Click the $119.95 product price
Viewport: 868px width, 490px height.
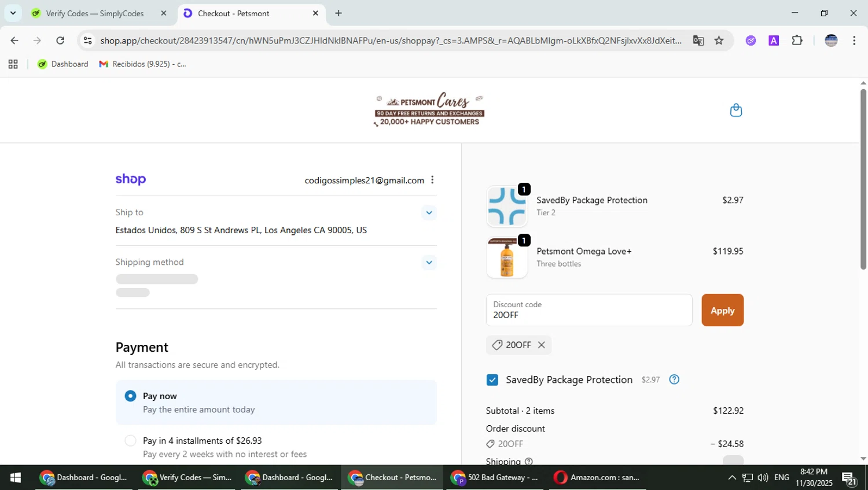pos(728,251)
